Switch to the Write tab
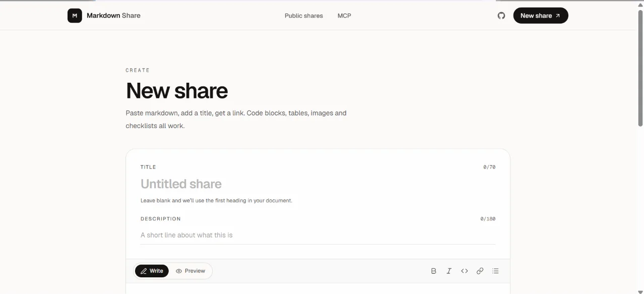 [152, 271]
